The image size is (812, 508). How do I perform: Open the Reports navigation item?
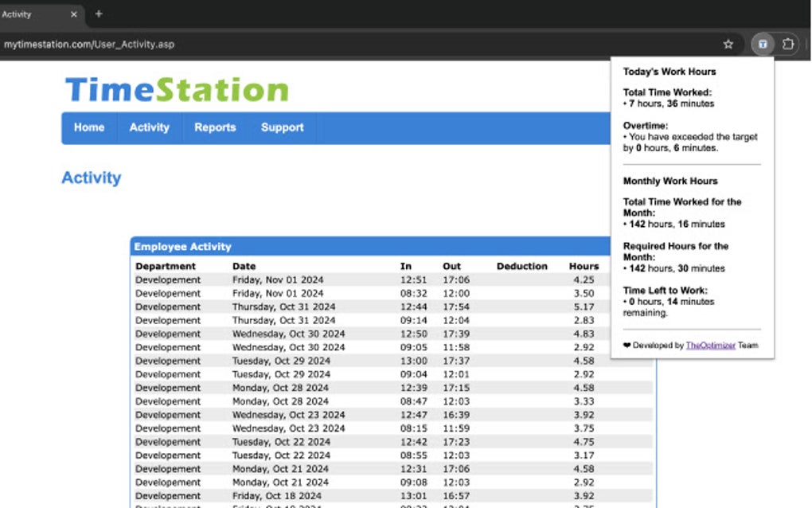214,127
